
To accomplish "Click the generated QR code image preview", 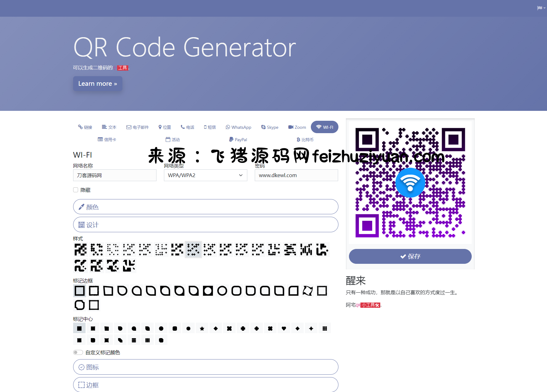I will (x=410, y=183).
